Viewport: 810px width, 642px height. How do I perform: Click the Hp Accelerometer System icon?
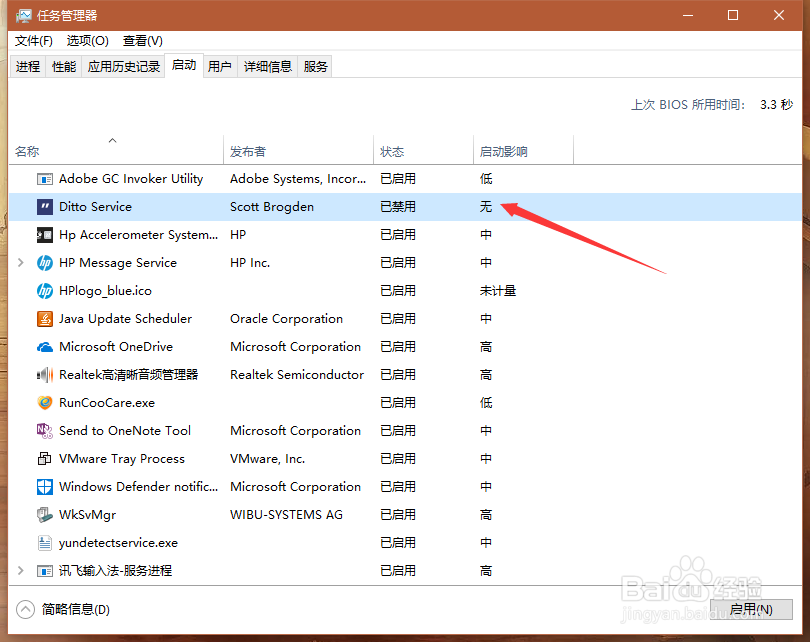(45, 235)
